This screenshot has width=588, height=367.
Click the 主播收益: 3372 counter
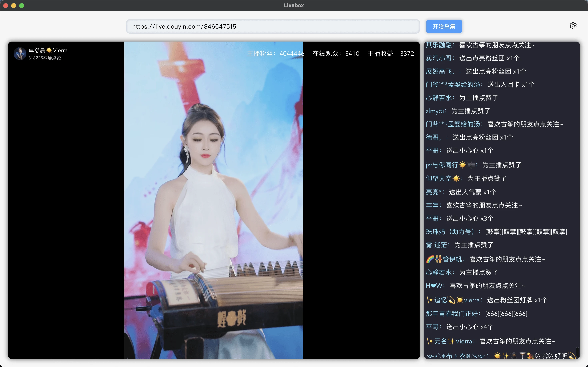point(391,54)
